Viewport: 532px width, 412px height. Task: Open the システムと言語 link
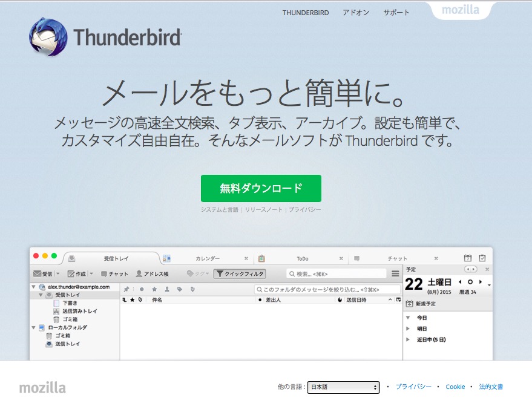(219, 209)
